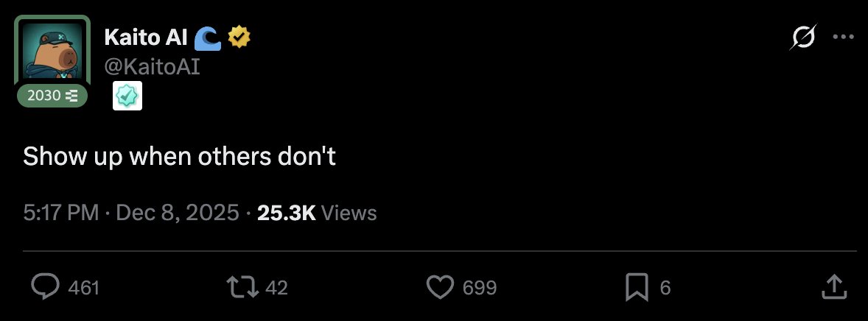Click the share upload icon
Image resolution: width=868 pixels, height=321 pixels.
[x=832, y=286]
